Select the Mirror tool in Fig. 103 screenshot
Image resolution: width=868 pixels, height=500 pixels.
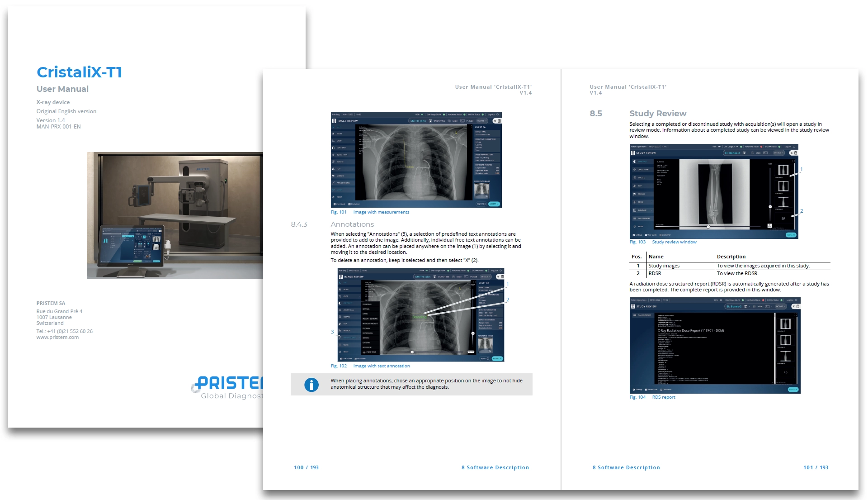pos(642,194)
